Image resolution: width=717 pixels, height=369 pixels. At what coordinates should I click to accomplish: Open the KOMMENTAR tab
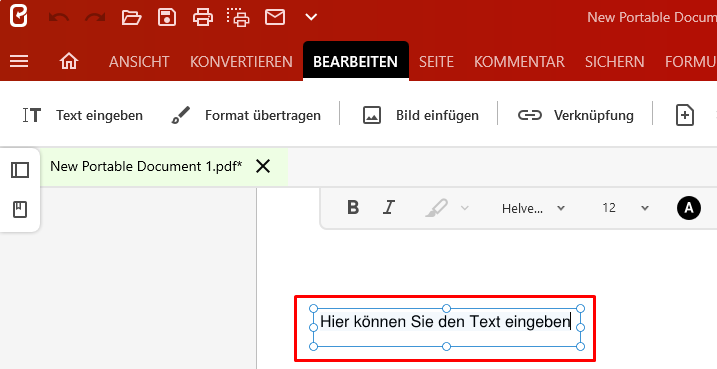tap(519, 62)
